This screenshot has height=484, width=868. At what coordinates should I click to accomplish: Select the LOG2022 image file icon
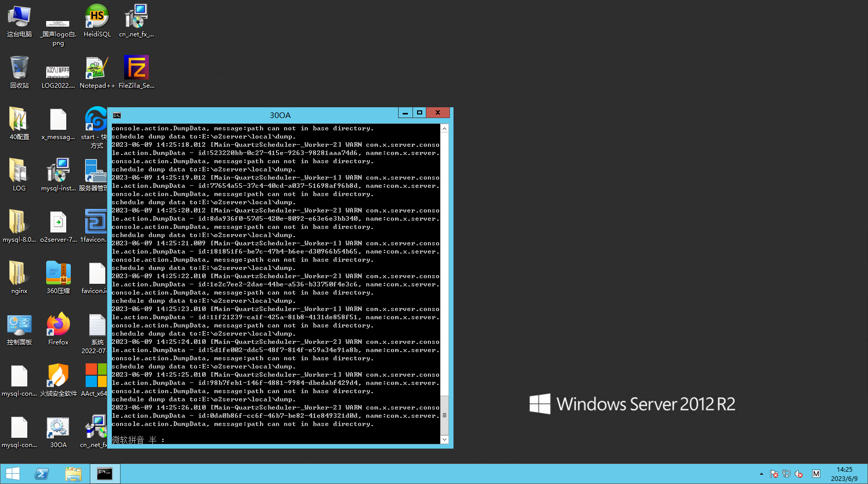pyautogui.click(x=58, y=76)
